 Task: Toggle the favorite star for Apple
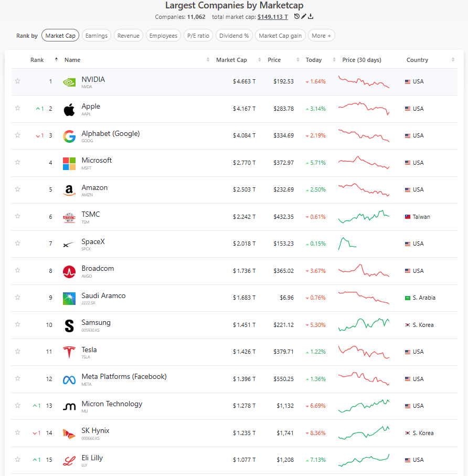tap(18, 108)
